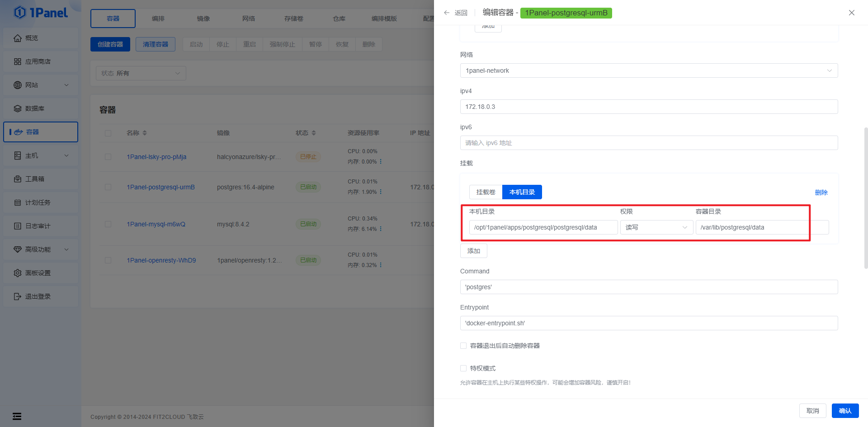
Task: Click the 容器目录 /var/lib/postgresql/data field
Action: click(x=762, y=227)
